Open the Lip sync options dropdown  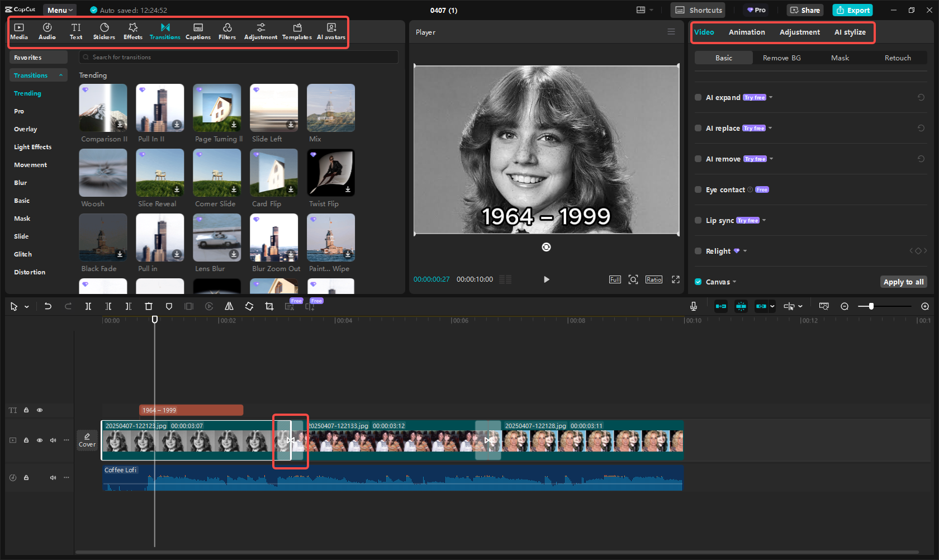click(764, 220)
